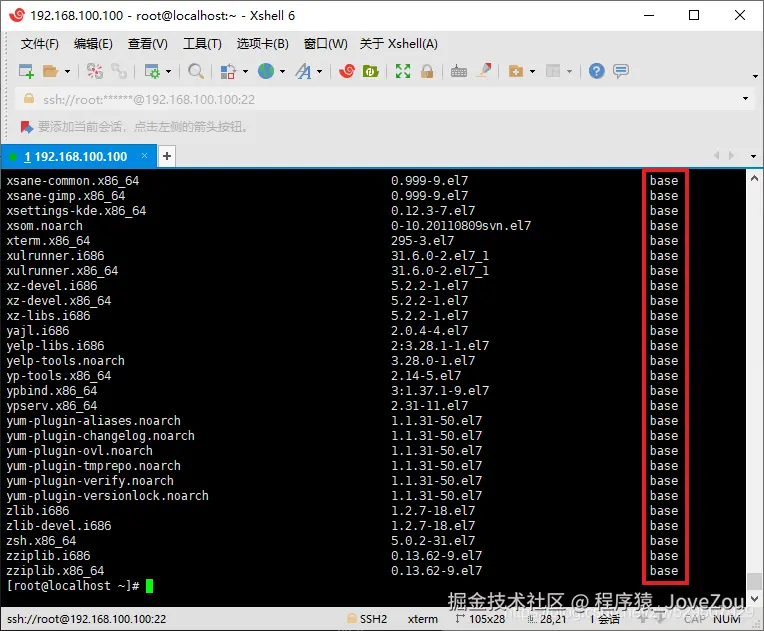Click the layout panel icon
The height and width of the screenshot is (631, 764).
pos(553,71)
